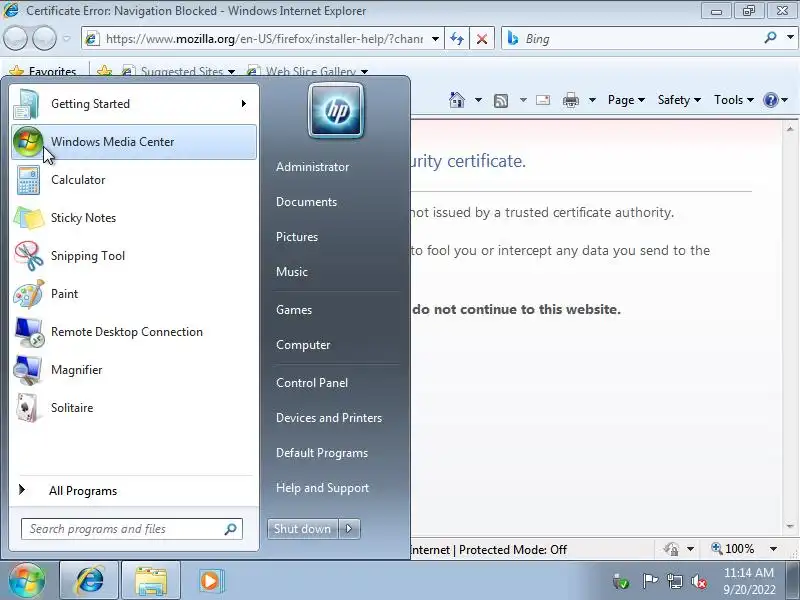800x600 pixels.
Task: Click the page scroll down arrow
Action: pos(790,526)
